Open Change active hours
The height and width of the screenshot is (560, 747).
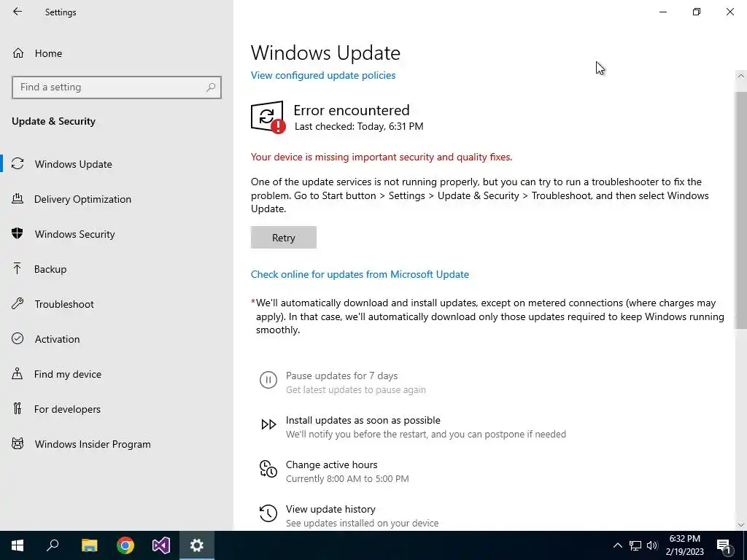tap(332, 464)
